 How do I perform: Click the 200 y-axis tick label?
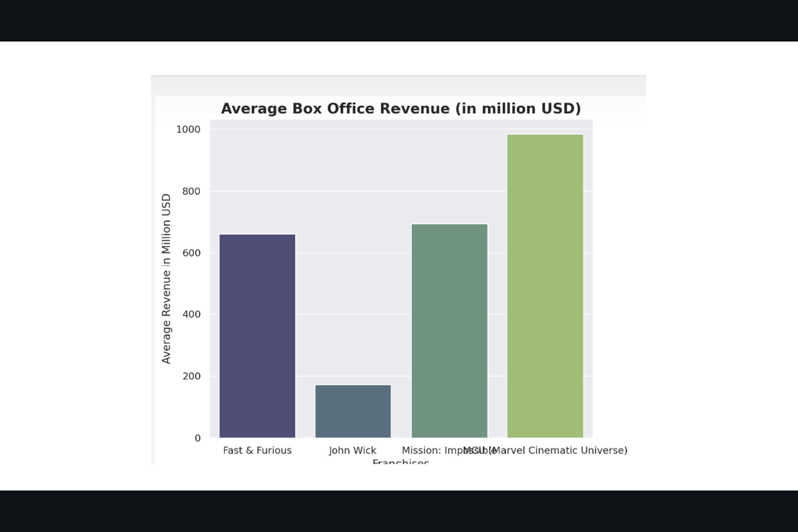coord(191,376)
